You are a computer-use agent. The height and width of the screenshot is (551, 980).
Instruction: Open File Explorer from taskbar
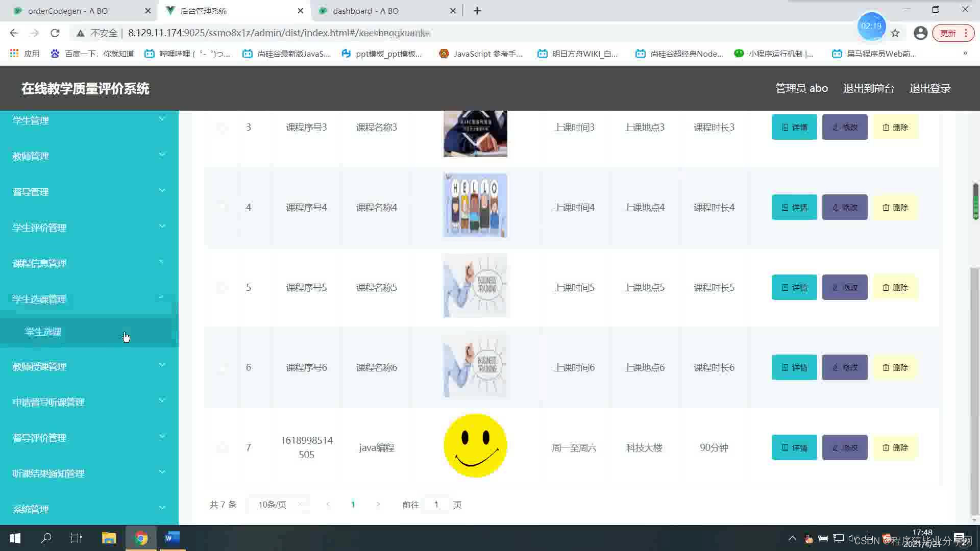tap(109, 538)
